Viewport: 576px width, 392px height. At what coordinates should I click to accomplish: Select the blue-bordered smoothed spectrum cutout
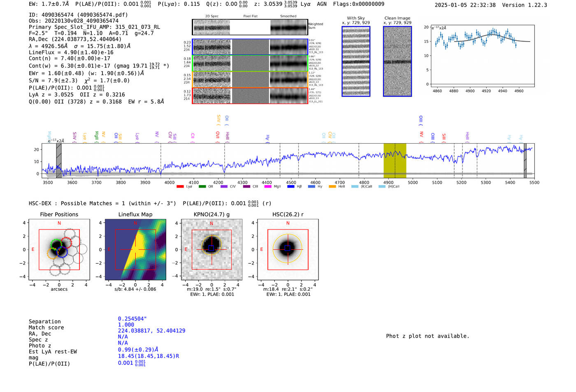point(288,47)
